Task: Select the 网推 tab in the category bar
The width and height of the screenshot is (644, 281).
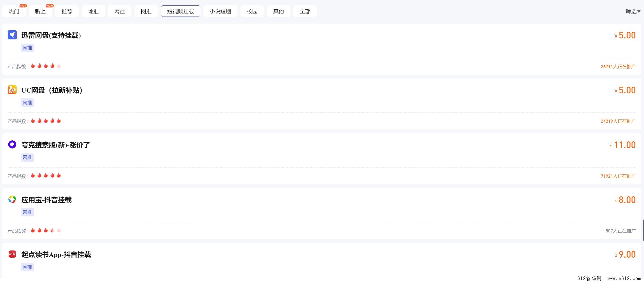Action: 146,11
